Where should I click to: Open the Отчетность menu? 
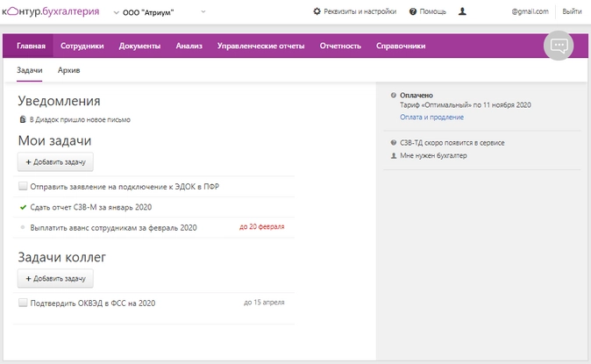coord(340,46)
